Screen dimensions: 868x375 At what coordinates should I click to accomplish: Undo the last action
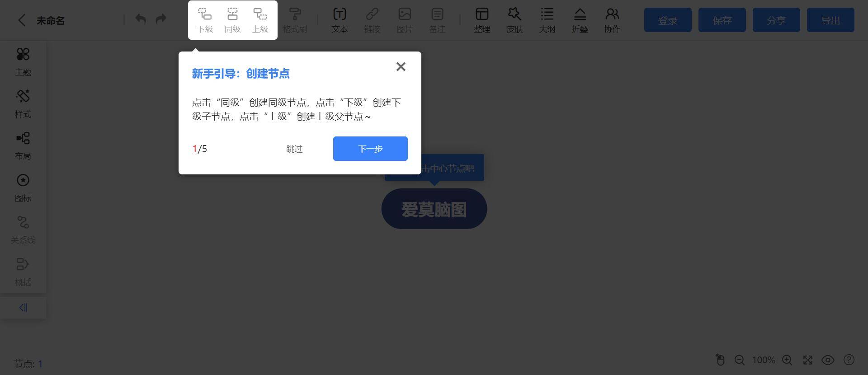[141, 19]
